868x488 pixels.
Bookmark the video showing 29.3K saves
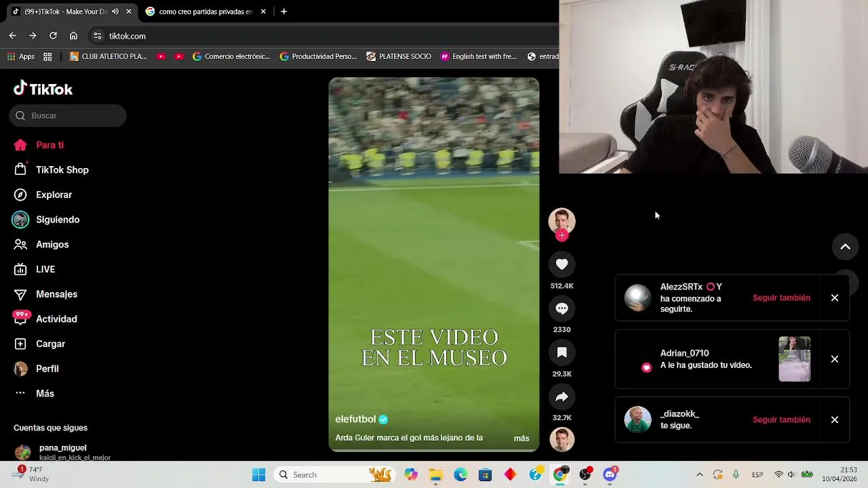point(561,352)
